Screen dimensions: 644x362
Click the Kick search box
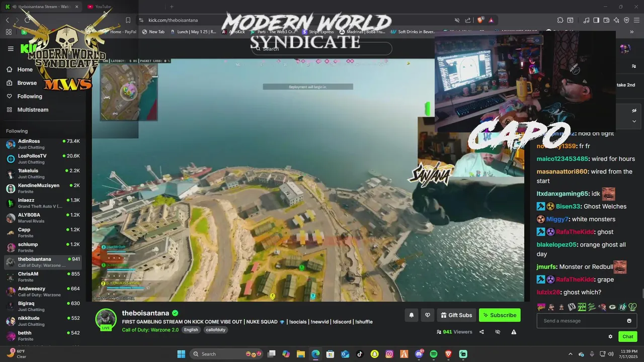[322, 49]
